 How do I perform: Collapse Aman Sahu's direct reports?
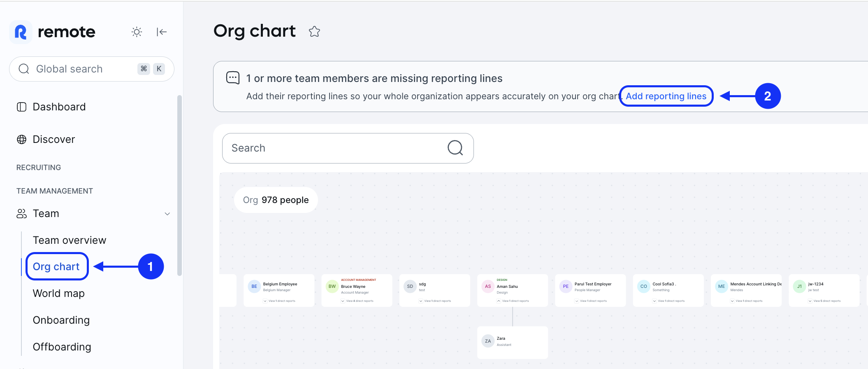click(x=513, y=301)
